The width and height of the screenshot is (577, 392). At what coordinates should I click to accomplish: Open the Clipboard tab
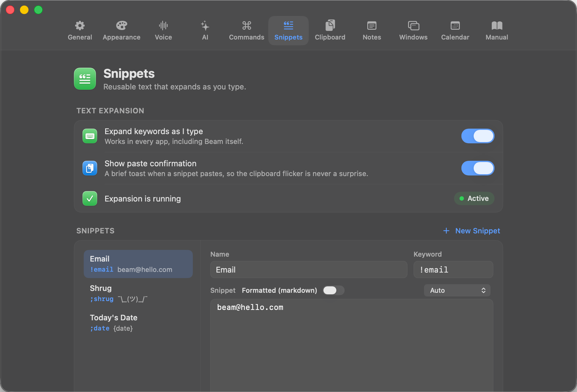tap(330, 31)
